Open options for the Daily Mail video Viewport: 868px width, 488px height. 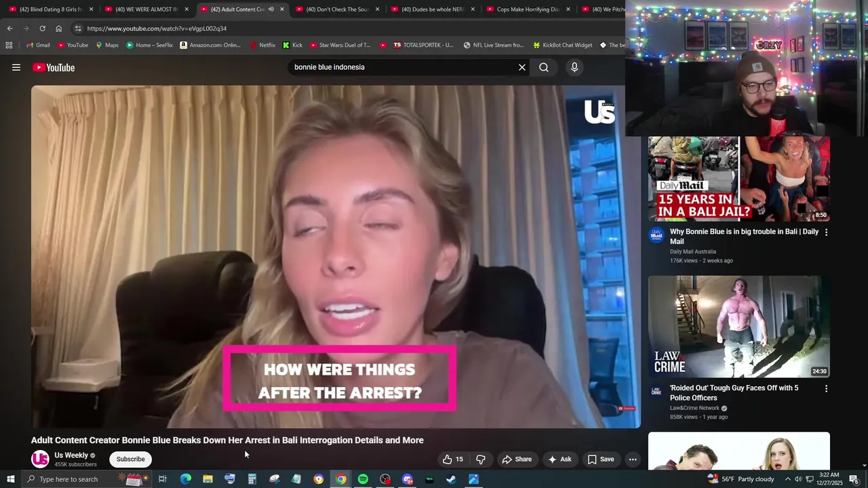point(826,232)
